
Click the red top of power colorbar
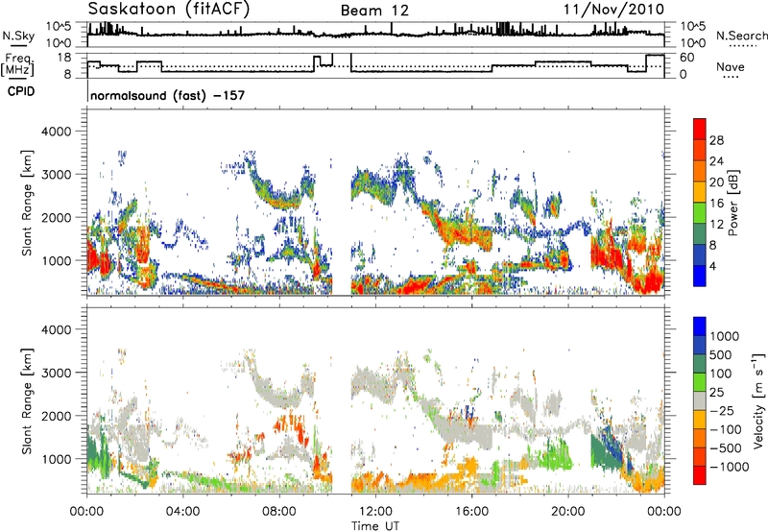700,129
